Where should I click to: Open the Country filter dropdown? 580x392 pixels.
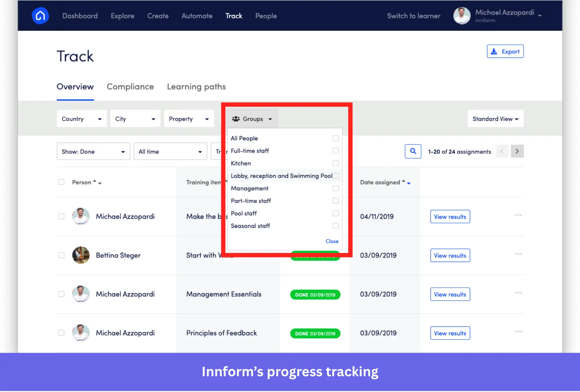[82, 119]
